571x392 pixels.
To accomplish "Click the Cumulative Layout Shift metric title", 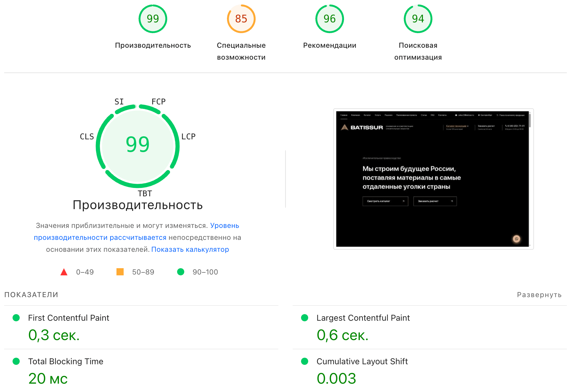I will tap(362, 361).
